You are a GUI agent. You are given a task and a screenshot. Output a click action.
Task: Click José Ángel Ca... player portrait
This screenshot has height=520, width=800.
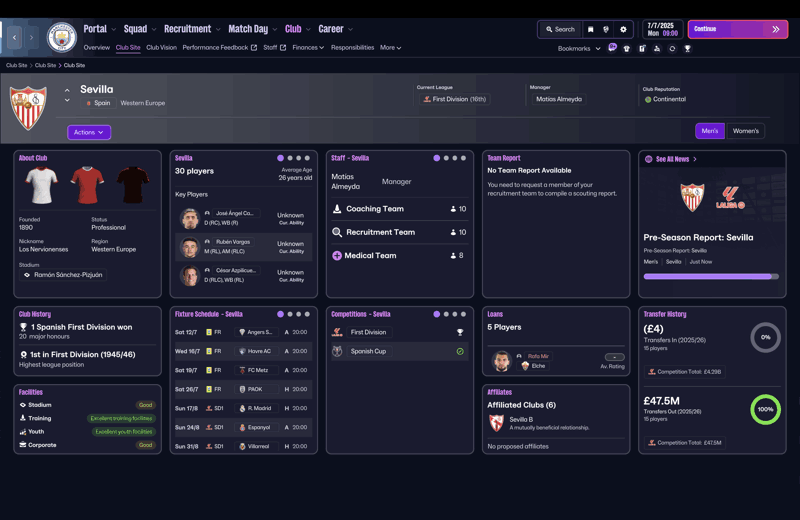(190, 218)
